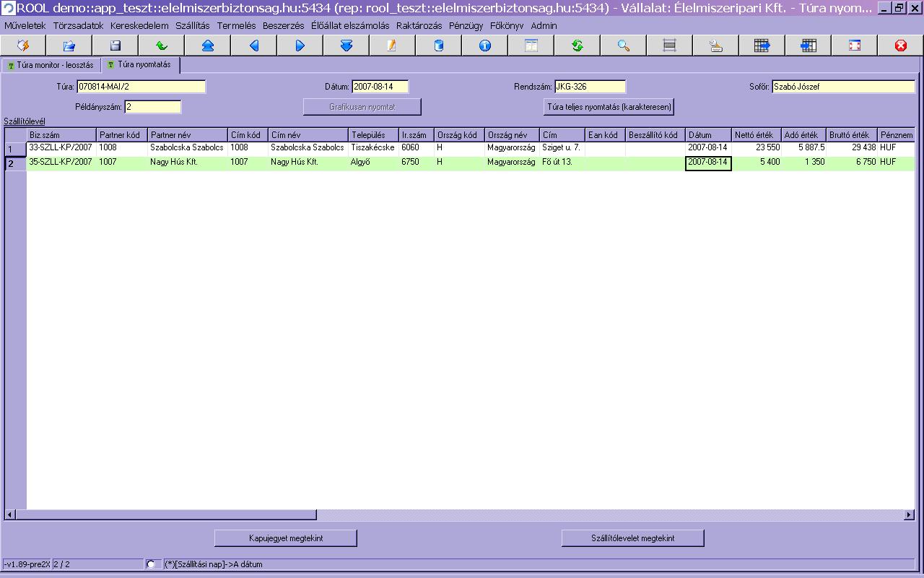This screenshot has width=924, height=578.
Task: Click the open folder toolbar icon
Action: pyautogui.click(x=69, y=46)
